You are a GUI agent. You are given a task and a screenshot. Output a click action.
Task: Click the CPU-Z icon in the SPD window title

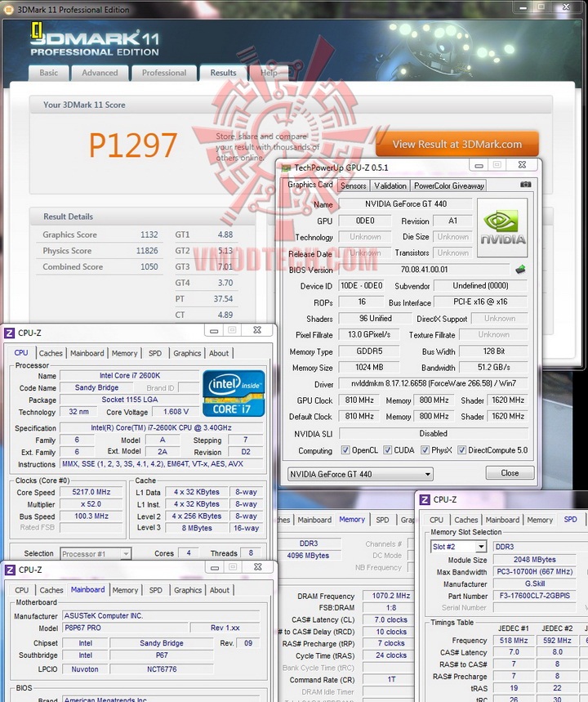[425, 499]
